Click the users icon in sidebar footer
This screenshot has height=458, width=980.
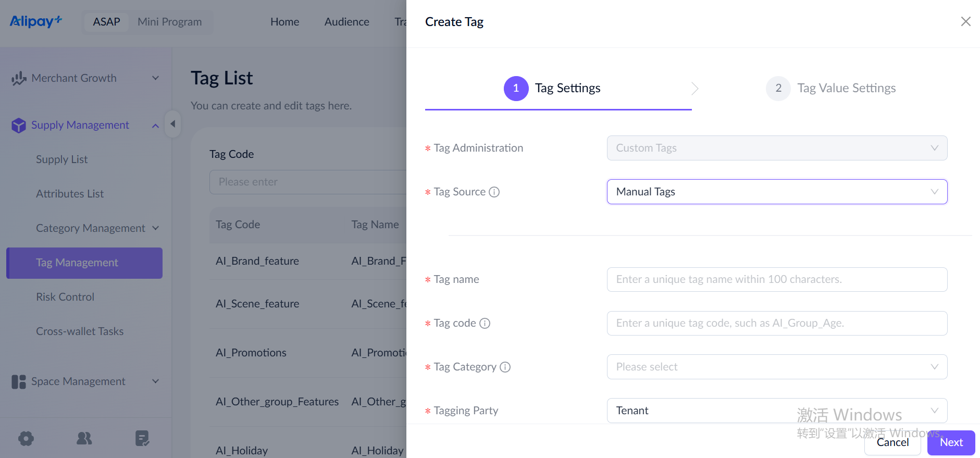coord(84,438)
